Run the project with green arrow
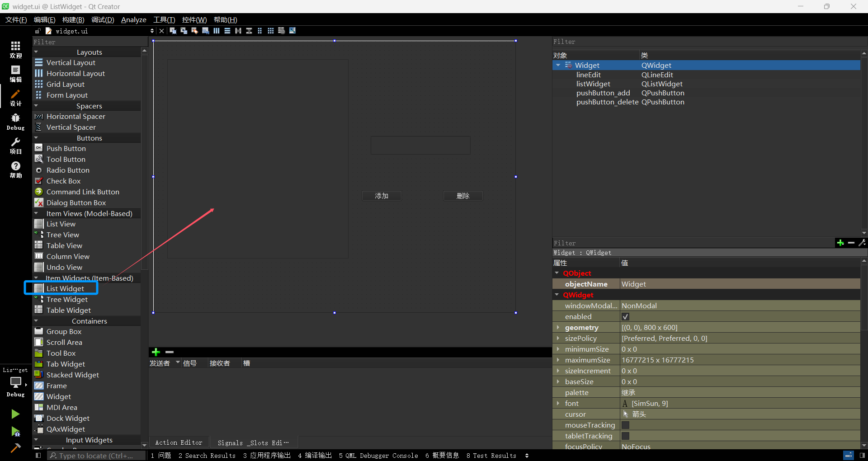The image size is (868, 461). pyautogui.click(x=15, y=414)
